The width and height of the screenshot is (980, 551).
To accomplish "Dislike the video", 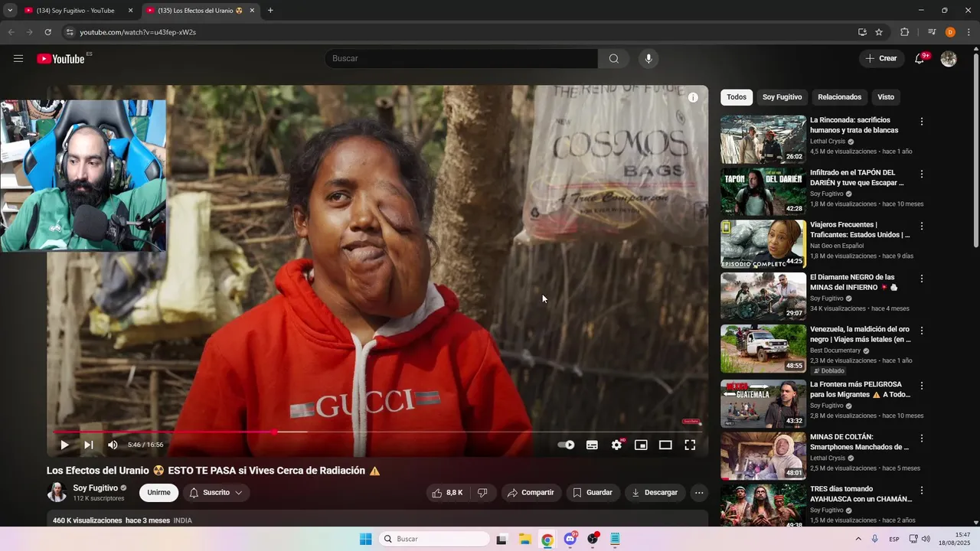I will click(482, 493).
